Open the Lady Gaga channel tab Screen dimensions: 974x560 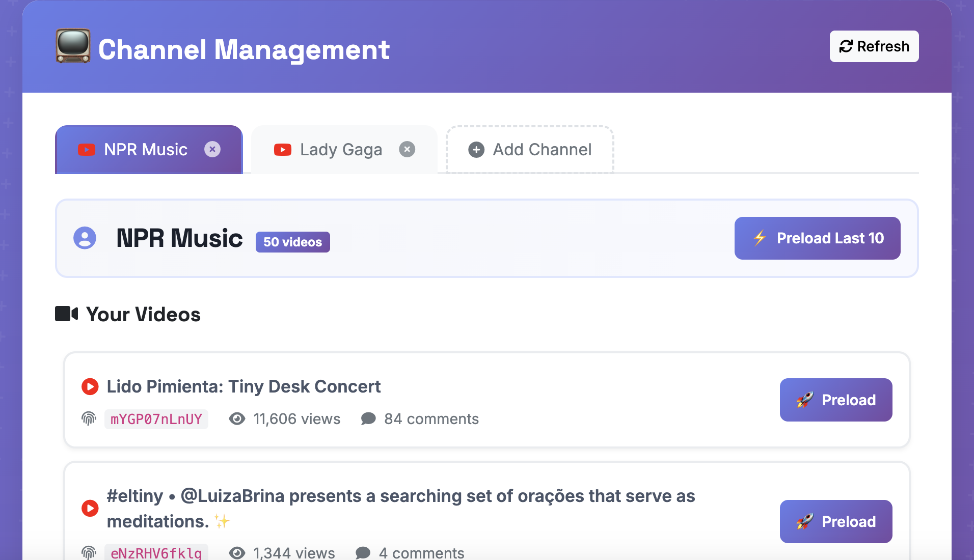[x=340, y=150]
